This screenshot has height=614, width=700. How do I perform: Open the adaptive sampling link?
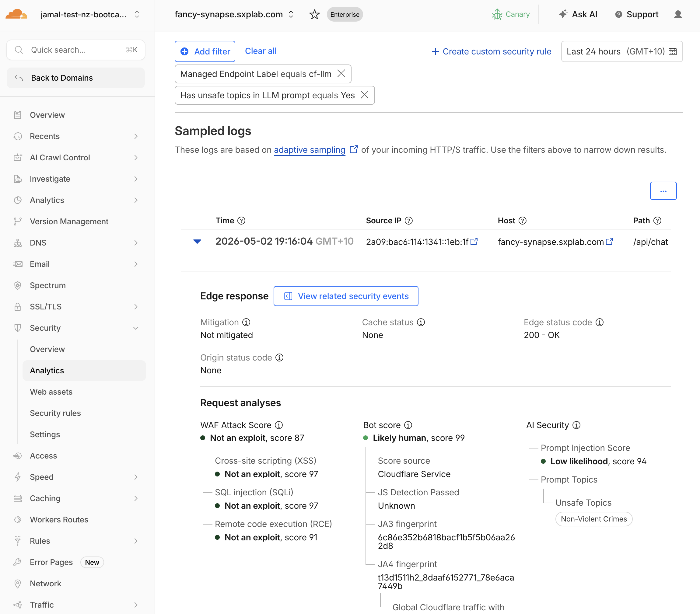point(309,150)
